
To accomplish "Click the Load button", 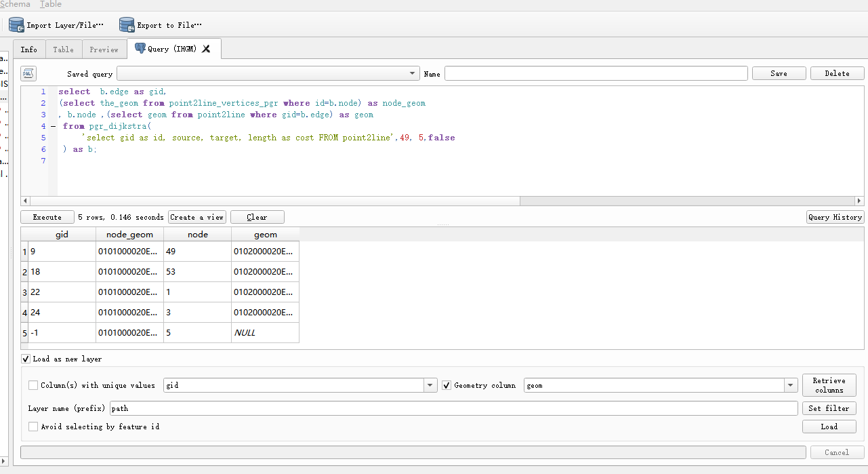I will 829,427.
